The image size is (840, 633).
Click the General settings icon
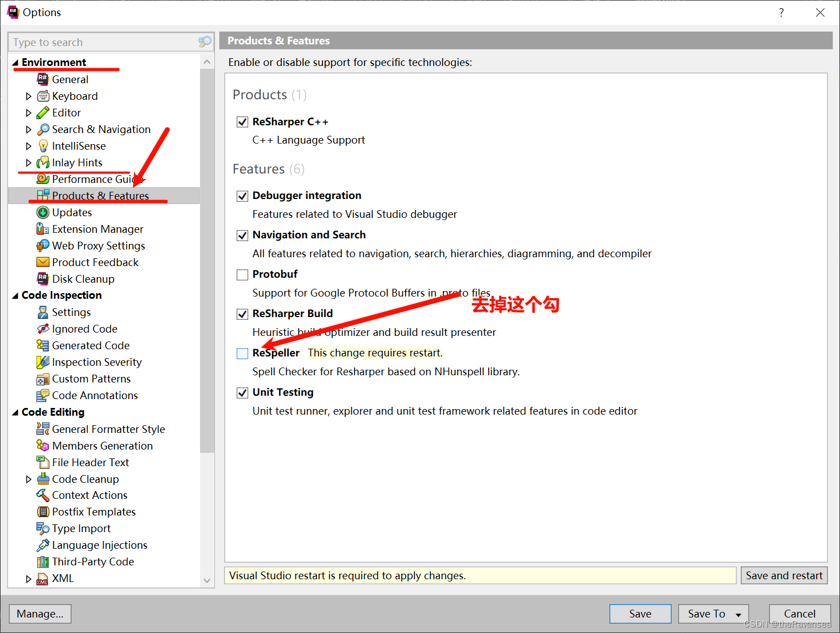(43, 79)
